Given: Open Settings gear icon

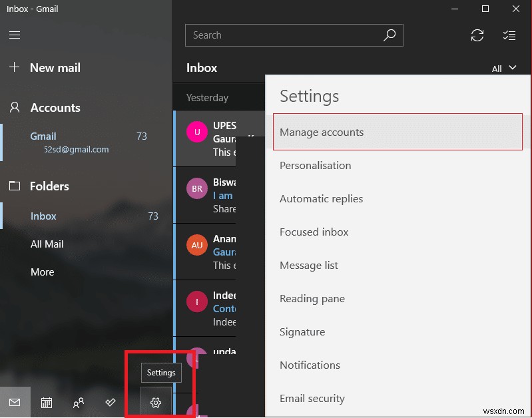Looking at the screenshot, I should click(156, 403).
